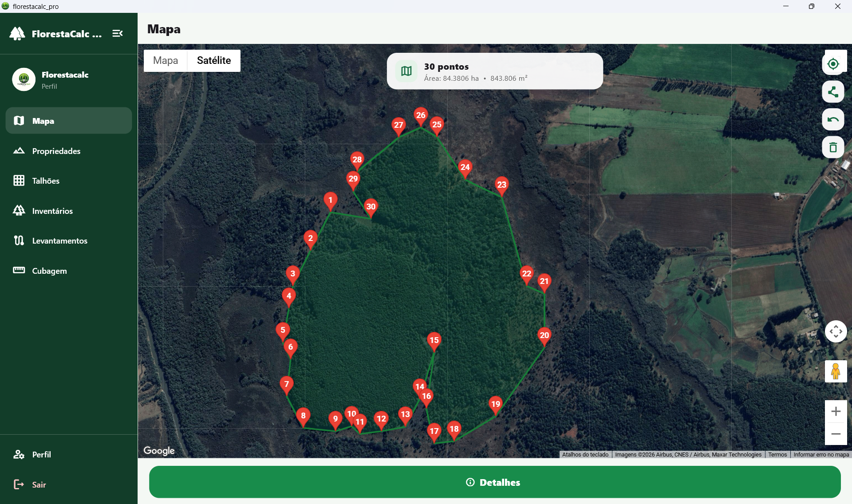Select map marker 18

(454, 430)
